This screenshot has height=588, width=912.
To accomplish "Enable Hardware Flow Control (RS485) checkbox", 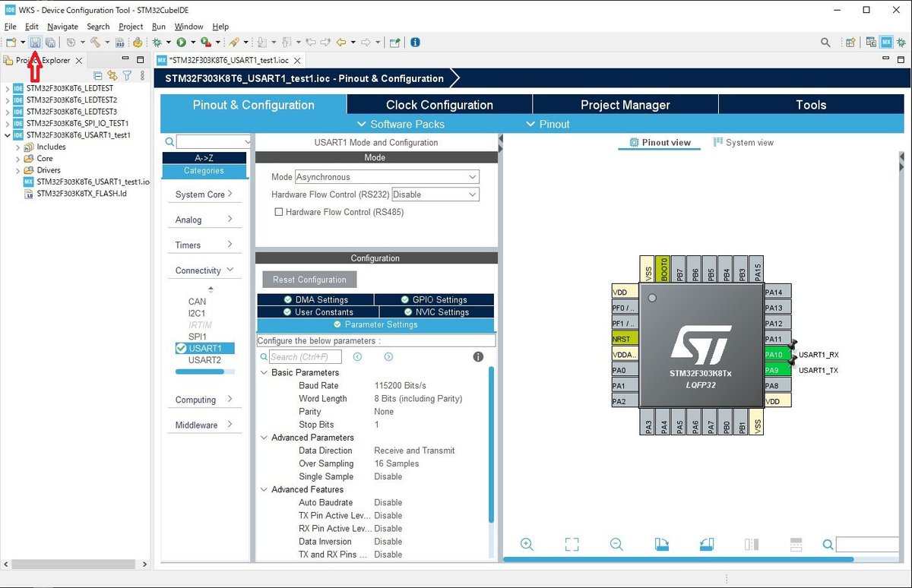I will click(279, 212).
